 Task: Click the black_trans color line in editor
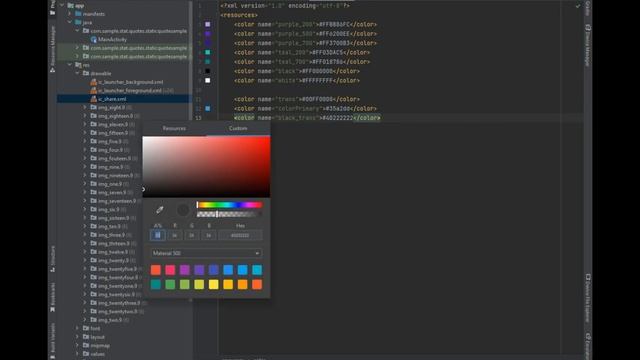point(307,118)
